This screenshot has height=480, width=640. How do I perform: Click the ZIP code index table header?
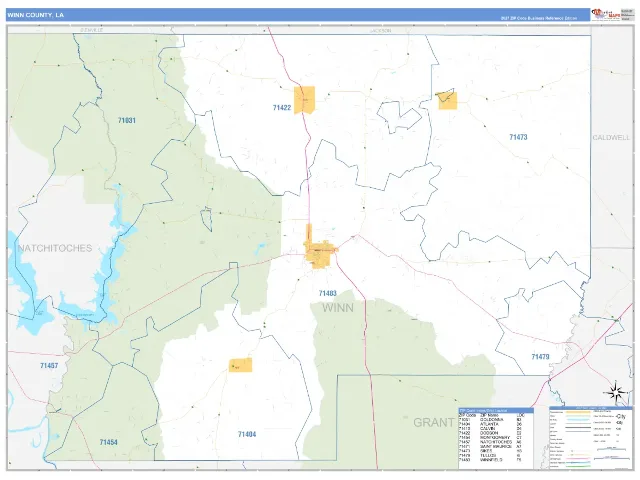coord(496,410)
